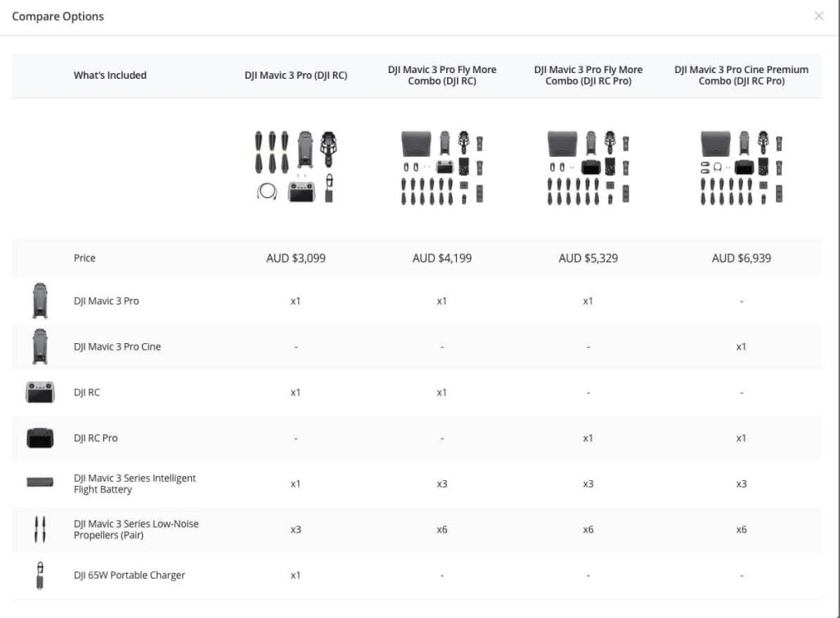Click the AUD $3,099 price

coord(295,258)
